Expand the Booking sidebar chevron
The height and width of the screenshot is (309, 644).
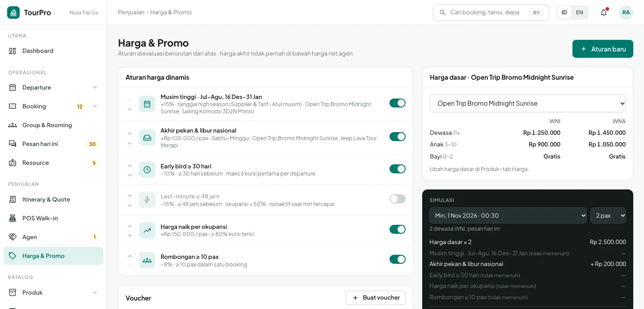[95, 106]
